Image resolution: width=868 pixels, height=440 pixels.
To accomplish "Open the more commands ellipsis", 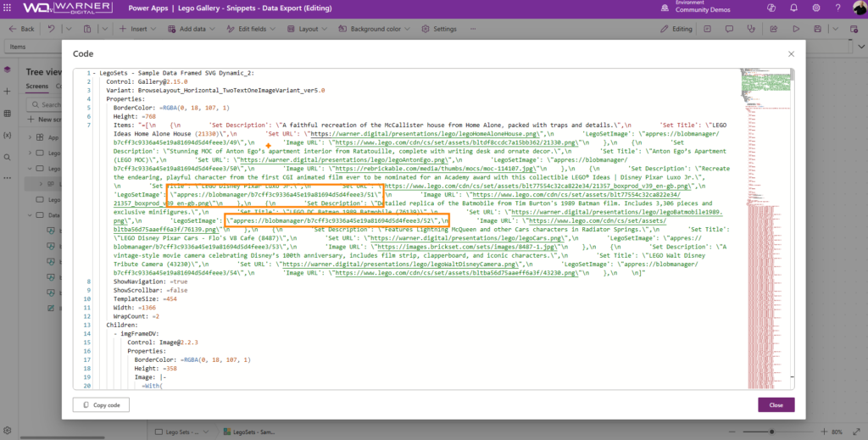I will pos(473,29).
